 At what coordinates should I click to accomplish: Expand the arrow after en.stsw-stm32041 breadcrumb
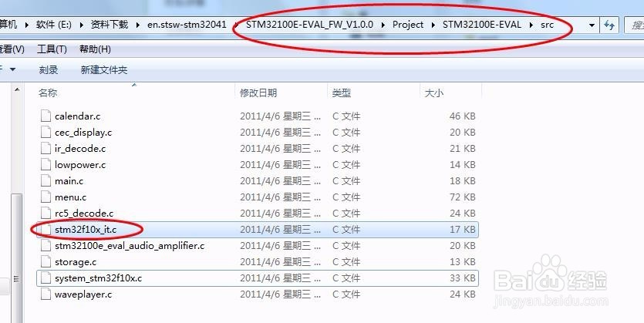coord(236,25)
